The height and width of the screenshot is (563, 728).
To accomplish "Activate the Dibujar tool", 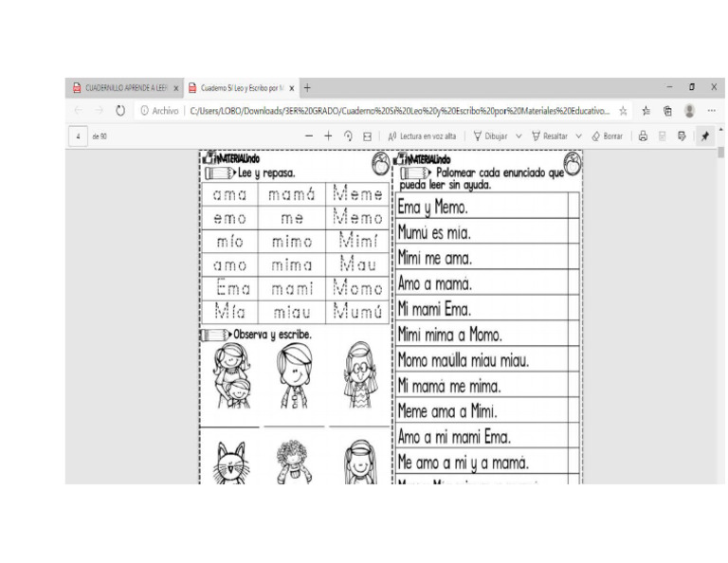I will (x=490, y=136).
